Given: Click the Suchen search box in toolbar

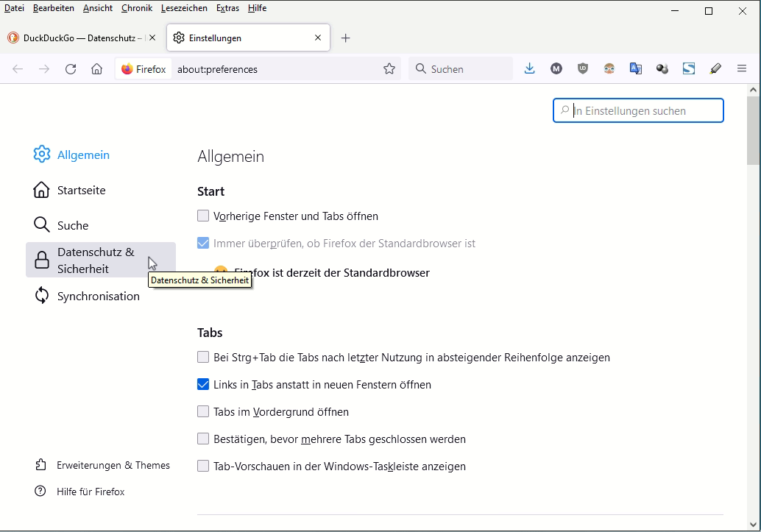Looking at the screenshot, I should tap(461, 69).
